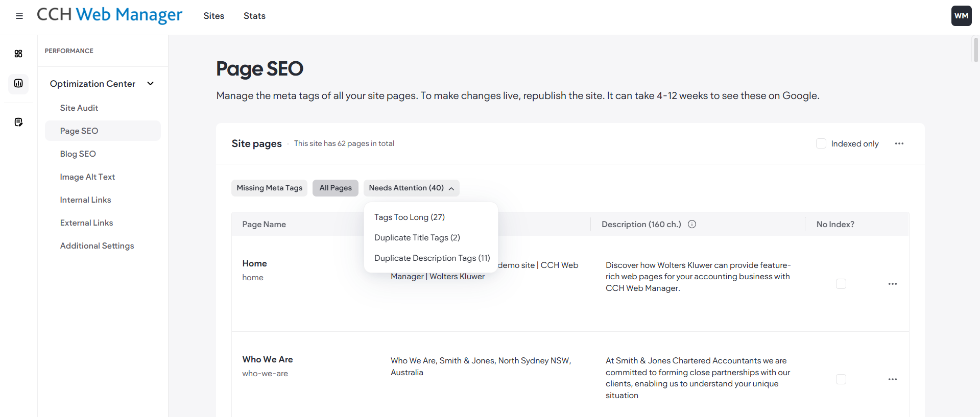Click the who-we-are page slug
980x417 pixels.
point(265,374)
